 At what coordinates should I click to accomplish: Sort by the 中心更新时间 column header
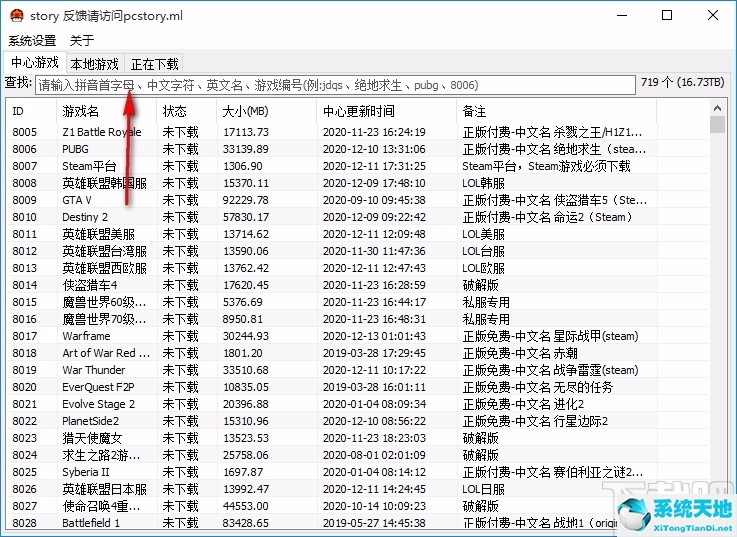386,111
